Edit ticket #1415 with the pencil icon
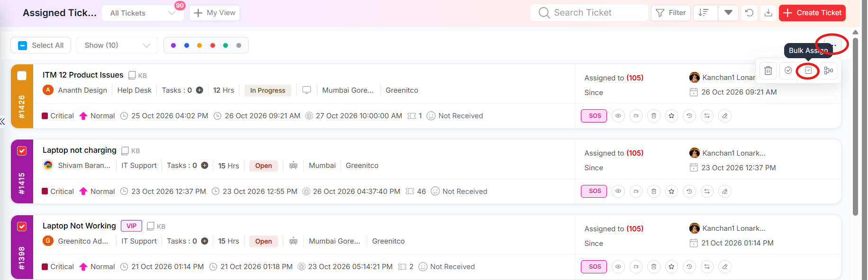Viewport: 868px width, 280px height. [x=725, y=191]
